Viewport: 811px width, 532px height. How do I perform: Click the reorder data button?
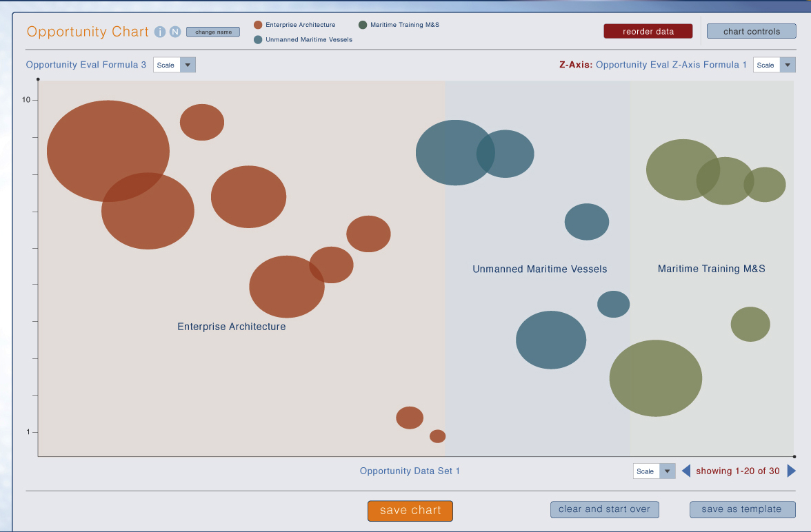point(648,32)
